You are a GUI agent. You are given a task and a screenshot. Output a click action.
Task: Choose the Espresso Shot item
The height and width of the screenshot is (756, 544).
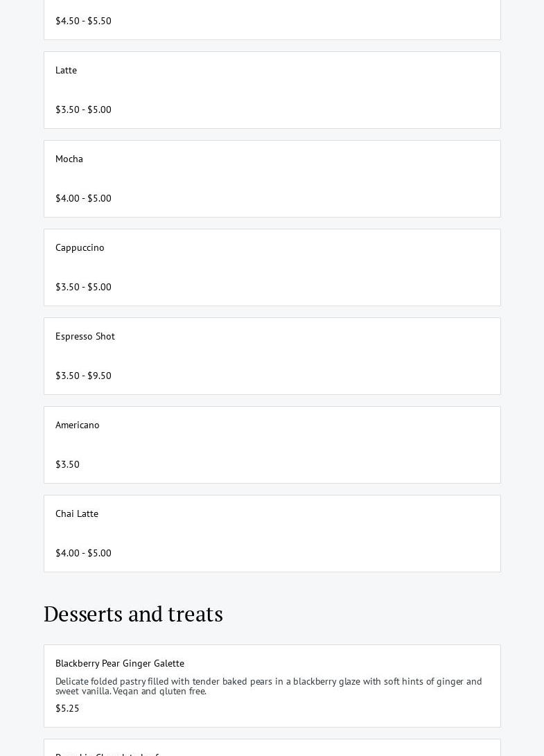pos(272,356)
